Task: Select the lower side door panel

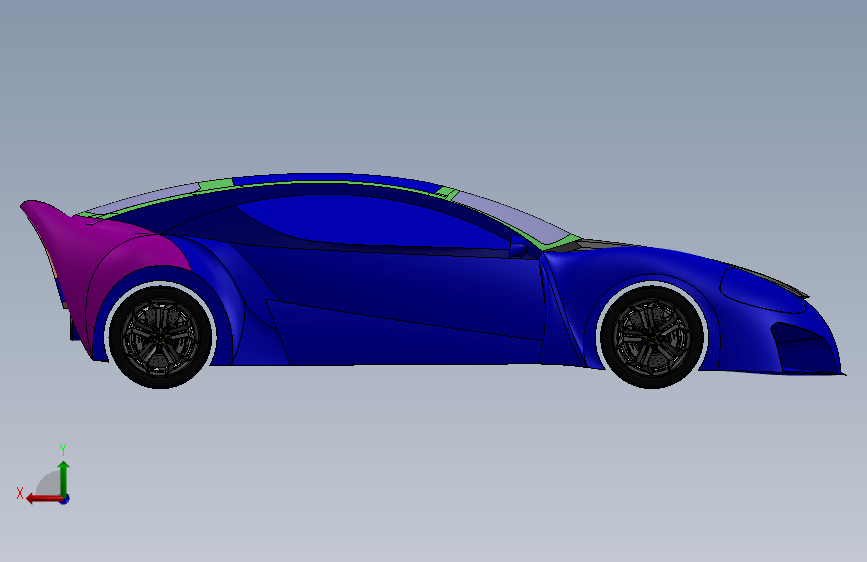Action: coord(404,335)
